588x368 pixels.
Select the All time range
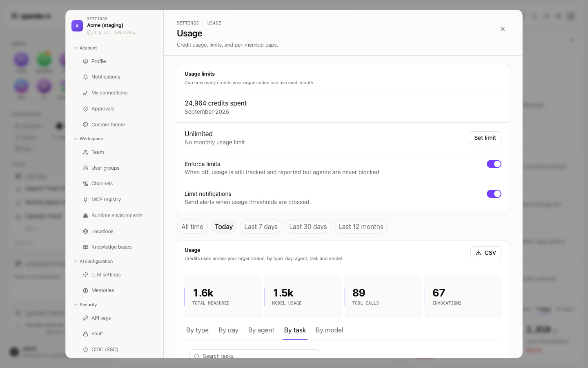pyautogui.click(x=192, y=227)
